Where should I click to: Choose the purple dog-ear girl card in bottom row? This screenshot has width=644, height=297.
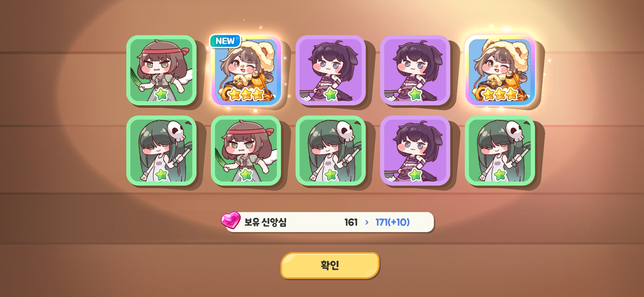click(x=415, y=151)
